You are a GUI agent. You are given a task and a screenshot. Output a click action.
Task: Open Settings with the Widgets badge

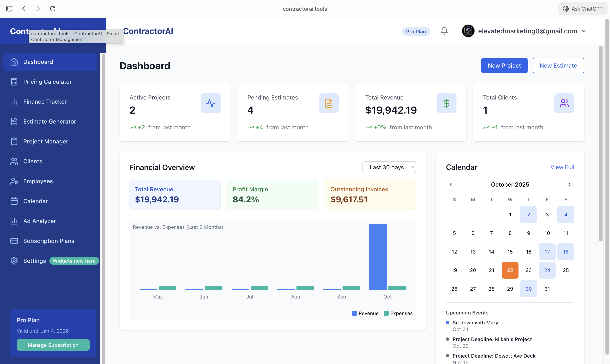[34, 261]
